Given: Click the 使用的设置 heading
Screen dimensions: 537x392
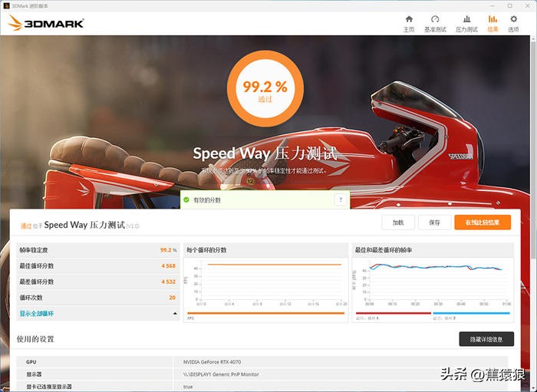Looking at the screenshot, I should [35, 339].
